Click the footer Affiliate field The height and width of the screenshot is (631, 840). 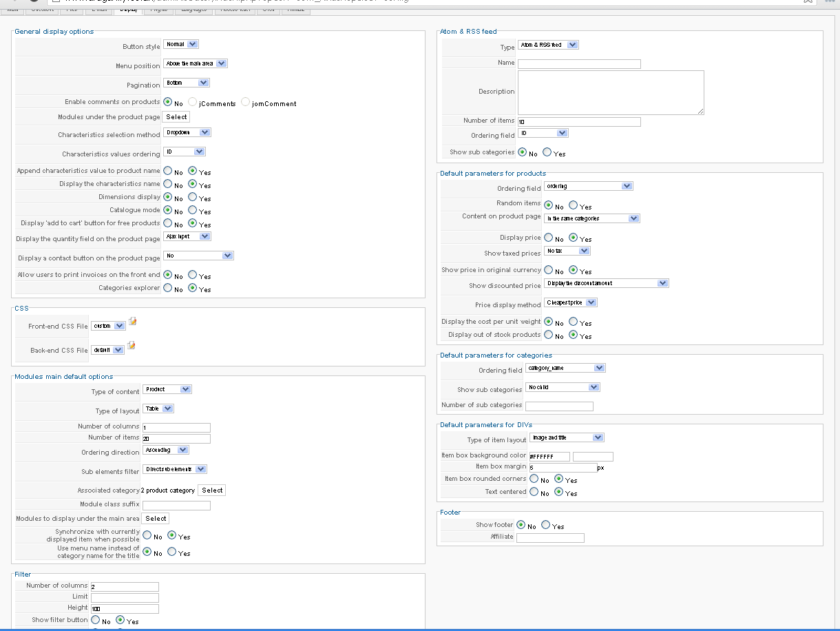(550, 538)
